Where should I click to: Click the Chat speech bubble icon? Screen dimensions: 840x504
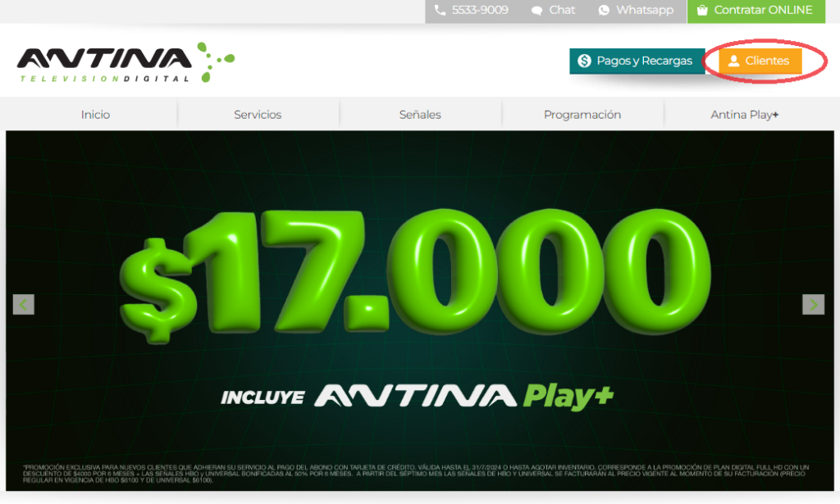536,11
